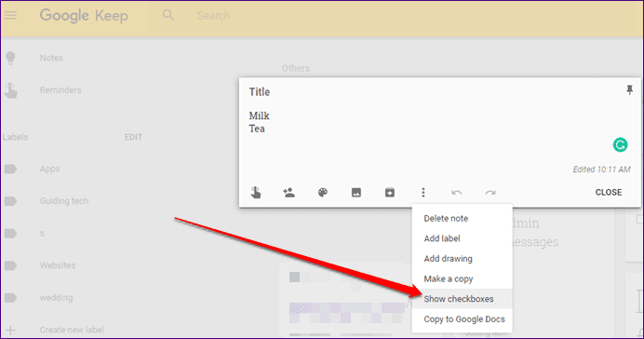
Task: Add an image to the note
Action: point(356,192)
